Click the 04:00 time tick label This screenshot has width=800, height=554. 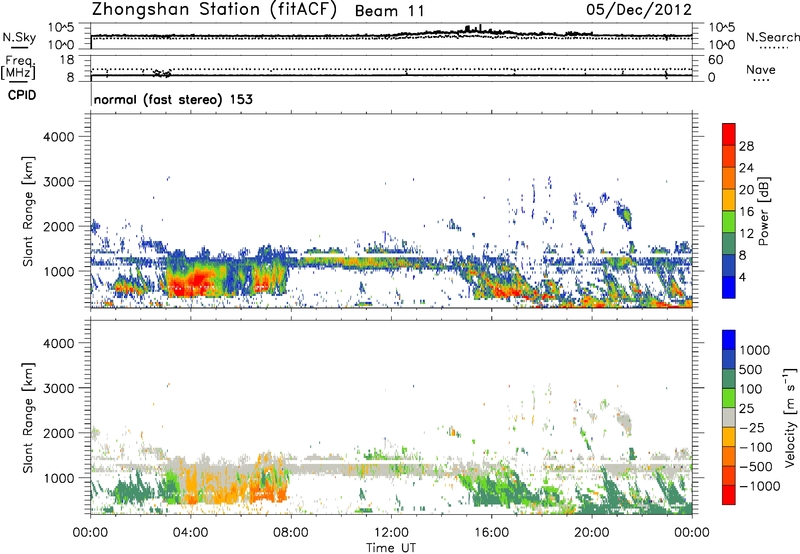(x=190, y=533)
